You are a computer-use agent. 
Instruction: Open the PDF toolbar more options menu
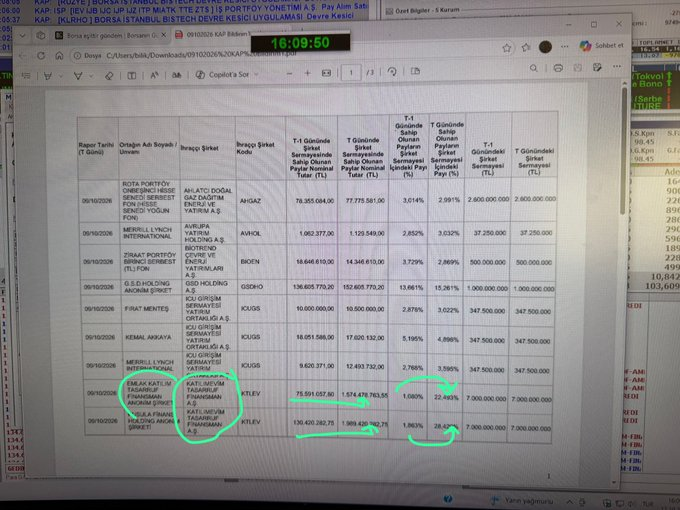click(x=617, y=66)
